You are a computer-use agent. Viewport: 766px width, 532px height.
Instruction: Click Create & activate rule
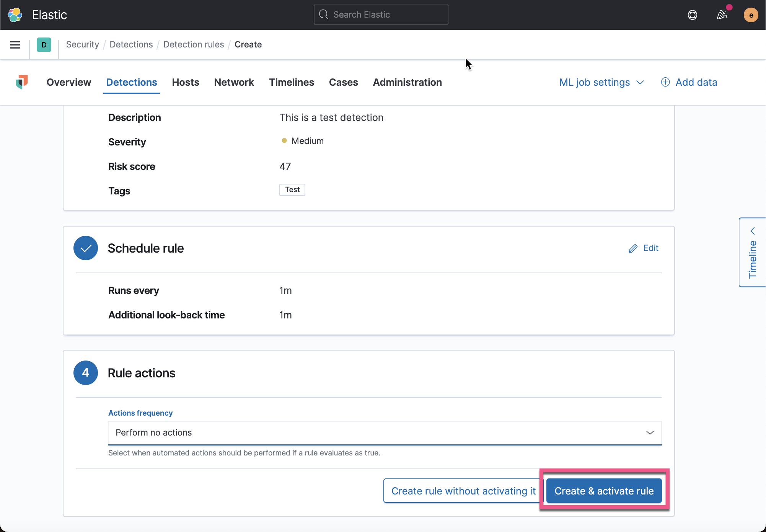604,491
